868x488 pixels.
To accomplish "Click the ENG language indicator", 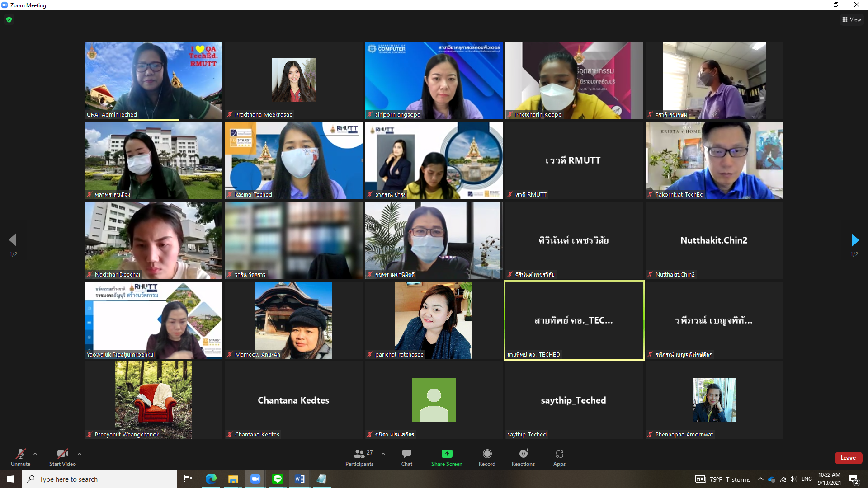I will (x=807, y=479).
